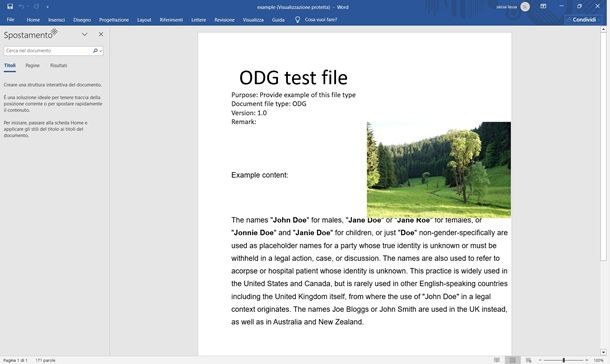The width and height of the screenshot is (610, 364).
Task: Click the user account avatar
Action: click(x=525, y=7)
